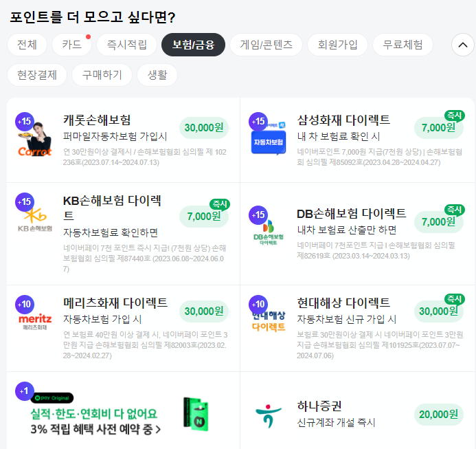Click the +15 badge on DB손해보험
This screenshot has height=449, width=476.
click(258, 215)
